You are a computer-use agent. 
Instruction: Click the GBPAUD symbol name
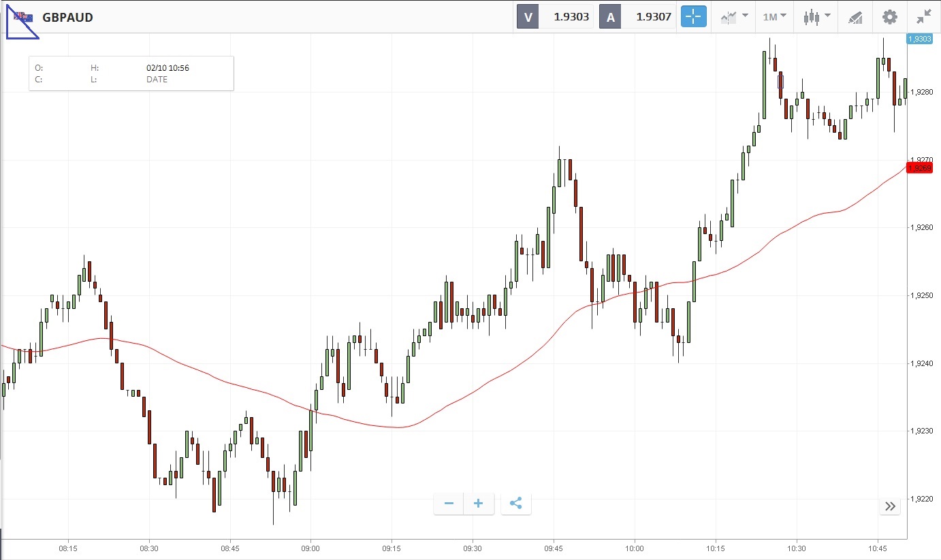tap(67, 17)
